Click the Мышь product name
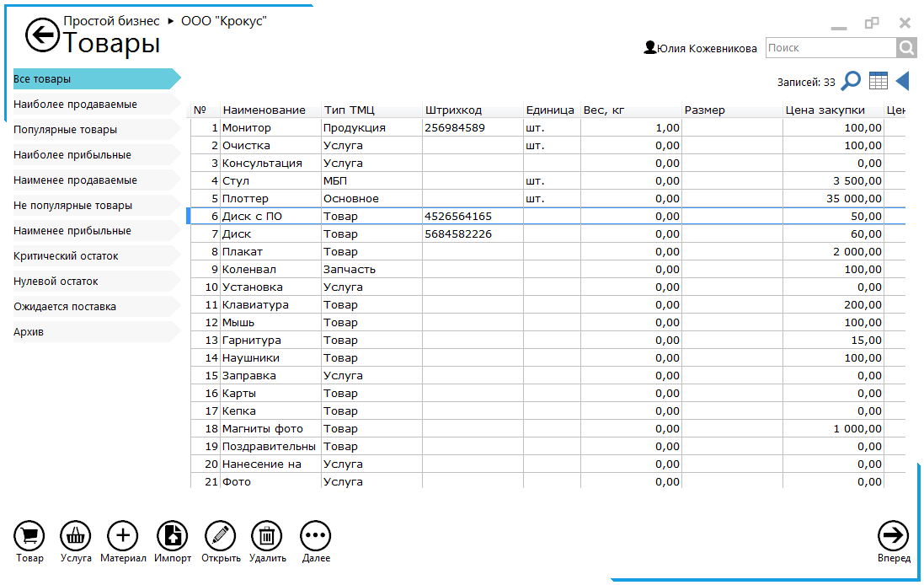The height and width of the screenshot is (585, 924). [238, 323]
